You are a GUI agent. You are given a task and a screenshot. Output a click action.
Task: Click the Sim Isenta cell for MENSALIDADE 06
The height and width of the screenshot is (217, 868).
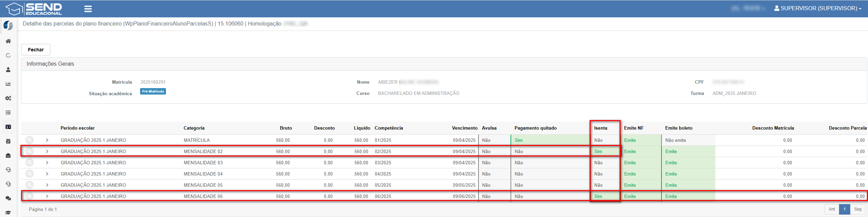[x=605, y=196]
